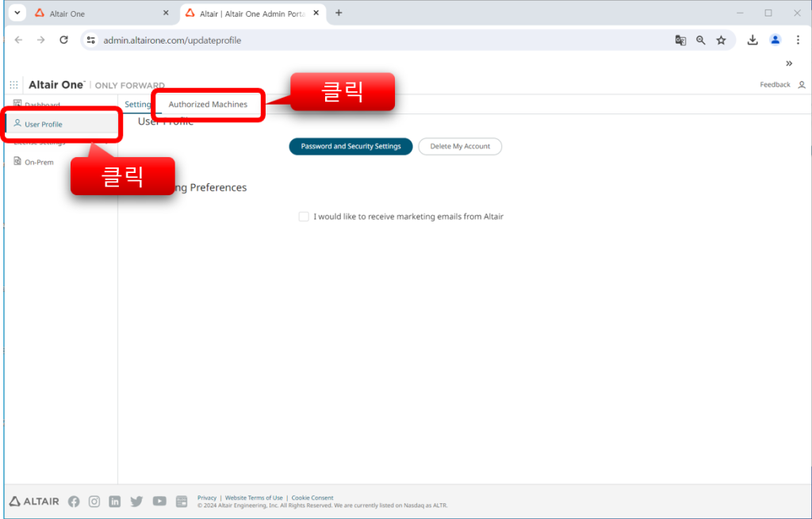Click the Altair One logo
This screenshot has height=519, width=812.
[56, 84]
